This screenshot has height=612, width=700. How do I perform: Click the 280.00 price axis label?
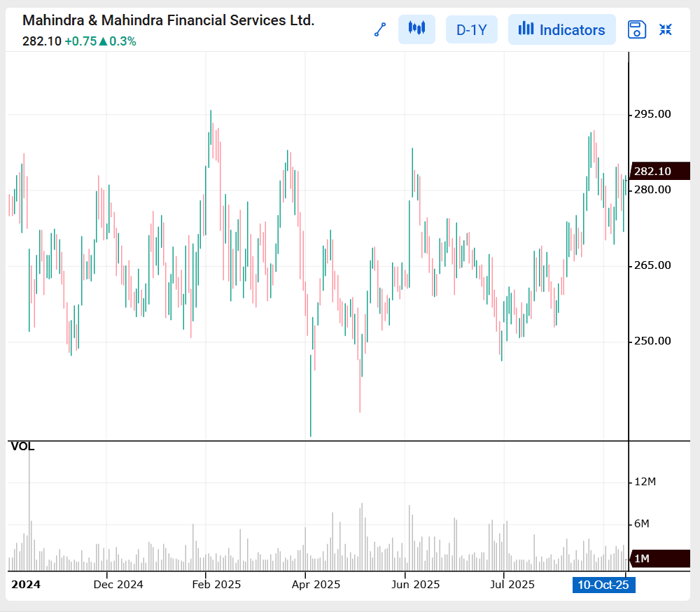pos(652,189)
